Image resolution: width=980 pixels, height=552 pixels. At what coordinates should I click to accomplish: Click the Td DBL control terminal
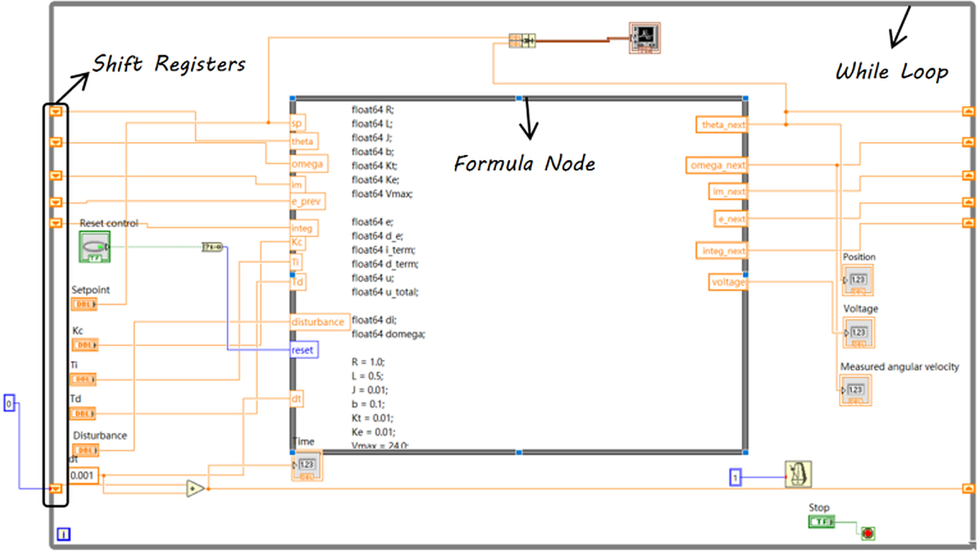click(83, 414)
